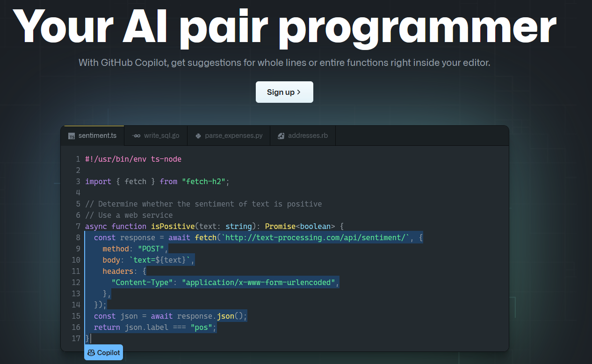
Task: Click the comment "Determine whether the sentiment"
Action: [x=203, y=204]
